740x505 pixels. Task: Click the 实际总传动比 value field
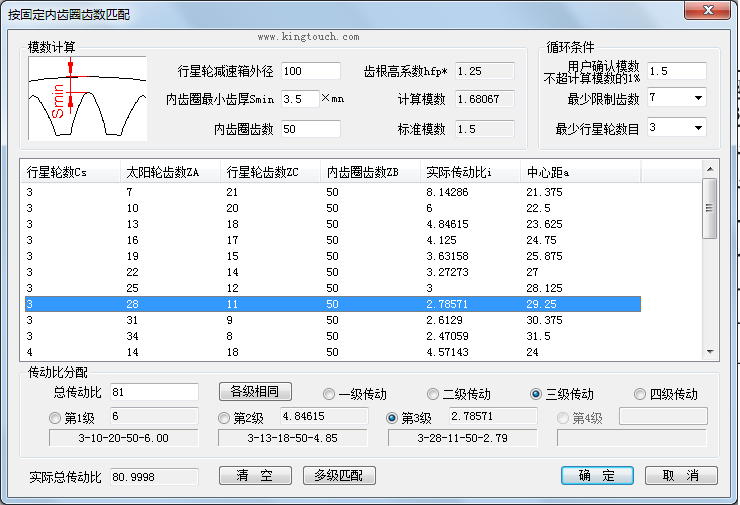coord(154,477)
